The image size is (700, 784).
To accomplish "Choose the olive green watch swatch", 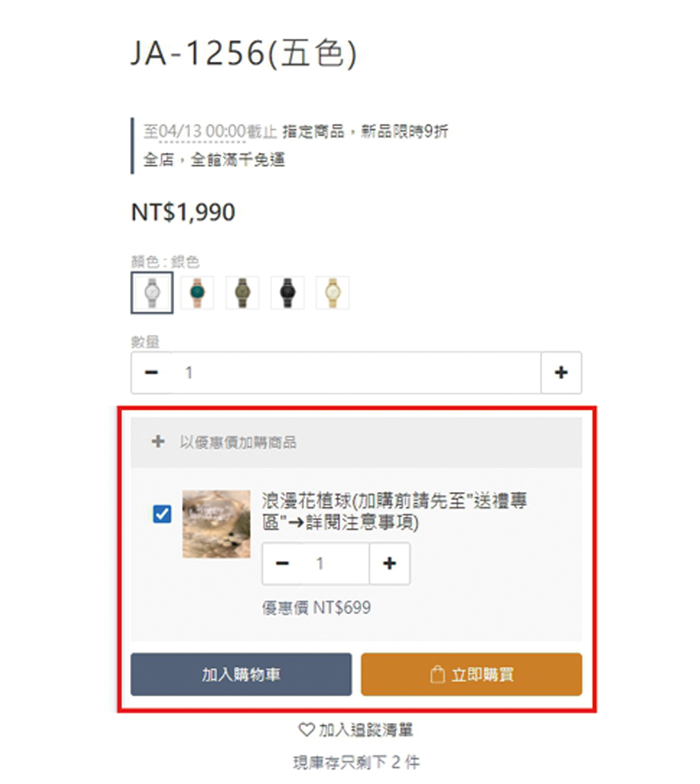I will click(x=242, y=293).
